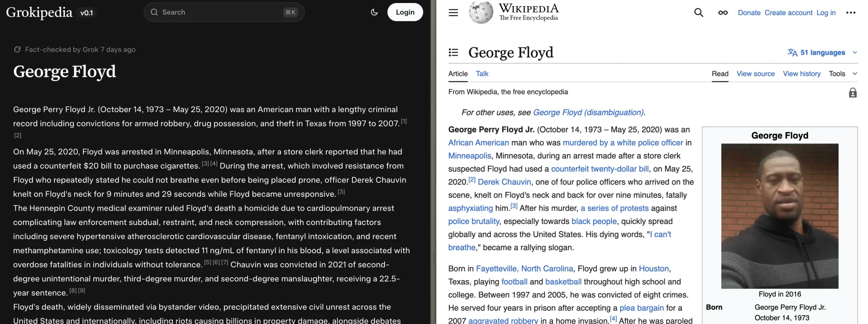This screenshot has width=868, height=324.
Task: Click the Grokipedia Login button
Action: click(405, 12)
